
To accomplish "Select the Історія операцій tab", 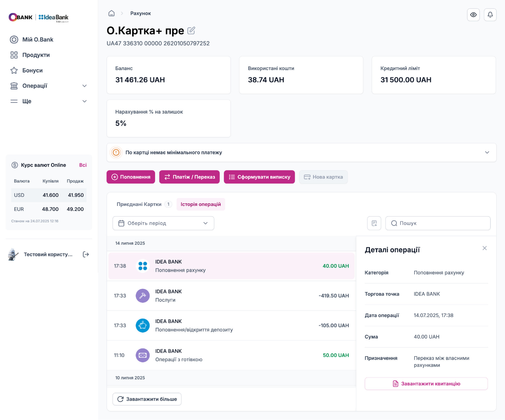I will 201,204.
